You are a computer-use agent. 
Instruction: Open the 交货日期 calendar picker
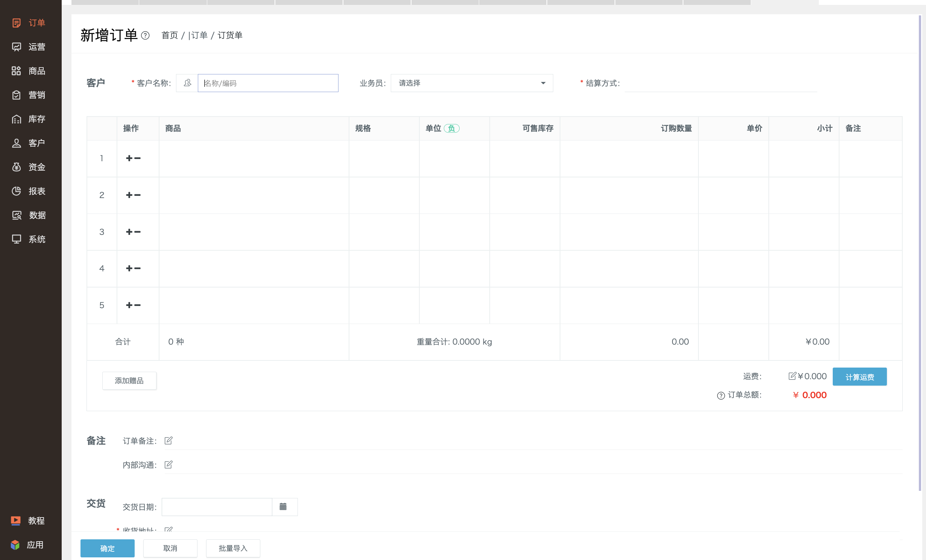pos(283,507)
